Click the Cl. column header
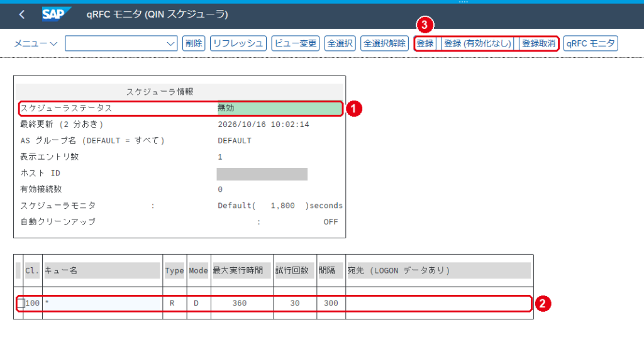The image size is (644, 337). click(32, 270)
